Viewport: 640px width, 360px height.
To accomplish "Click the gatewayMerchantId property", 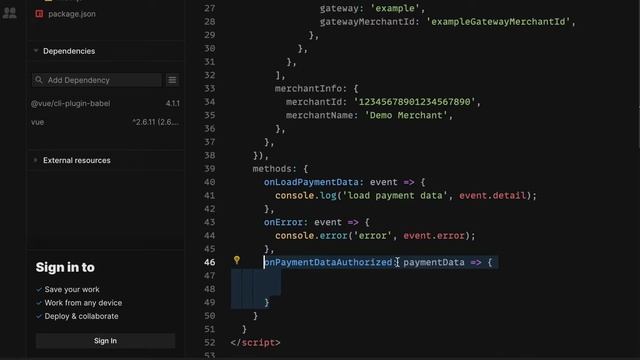I will [367, 22].
